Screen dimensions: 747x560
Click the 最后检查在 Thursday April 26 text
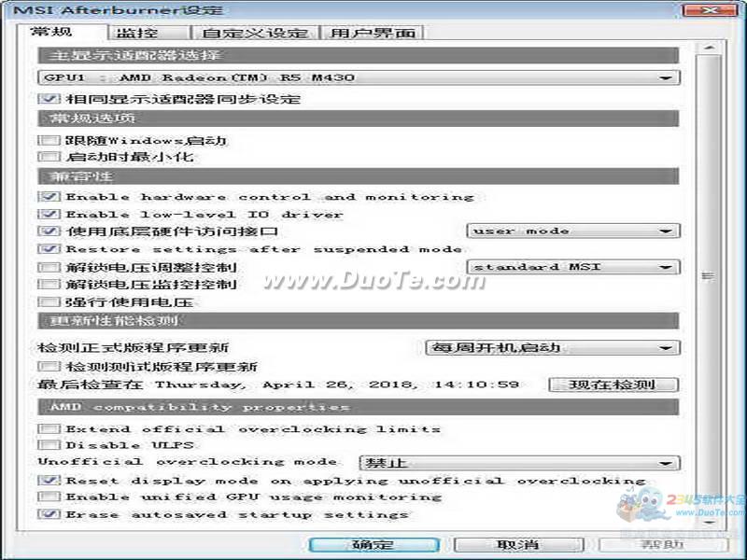coord(277,385)
